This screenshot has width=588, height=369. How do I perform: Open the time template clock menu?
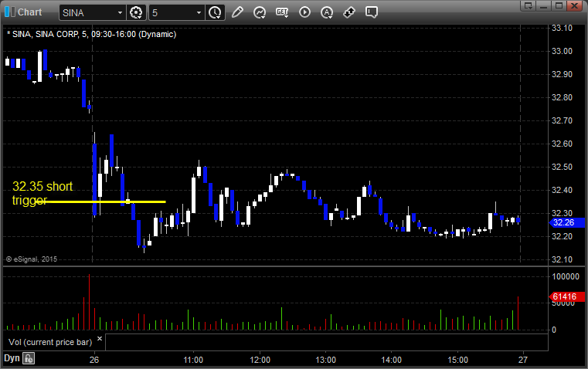pyautogui.click(x=215, y=12)
